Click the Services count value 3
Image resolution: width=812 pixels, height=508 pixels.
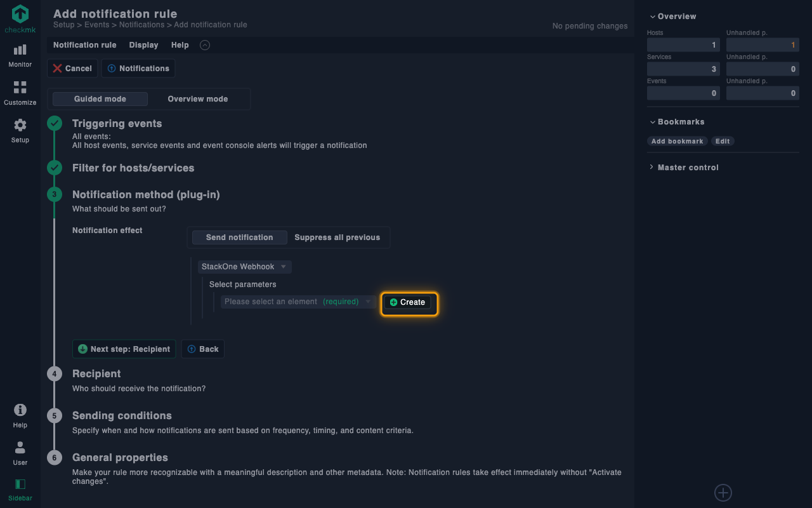[684, 69]
